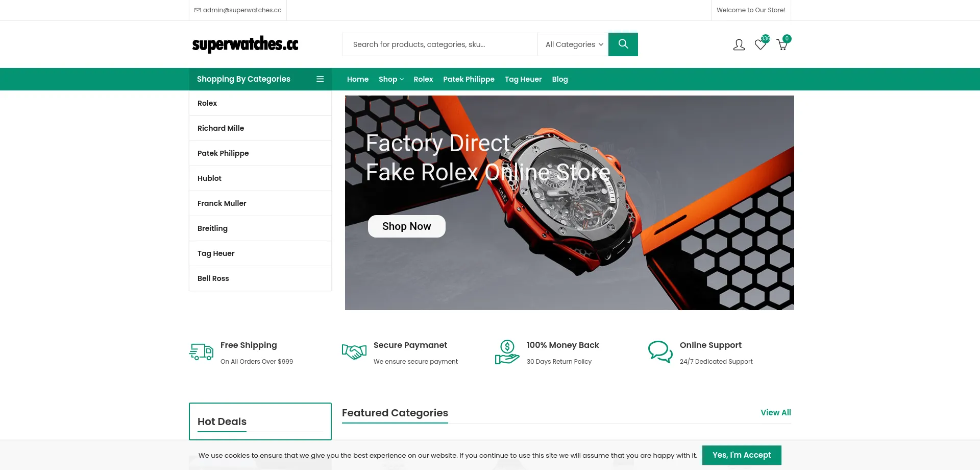Expand the All Categories dropdown

[x=574, y=44]
